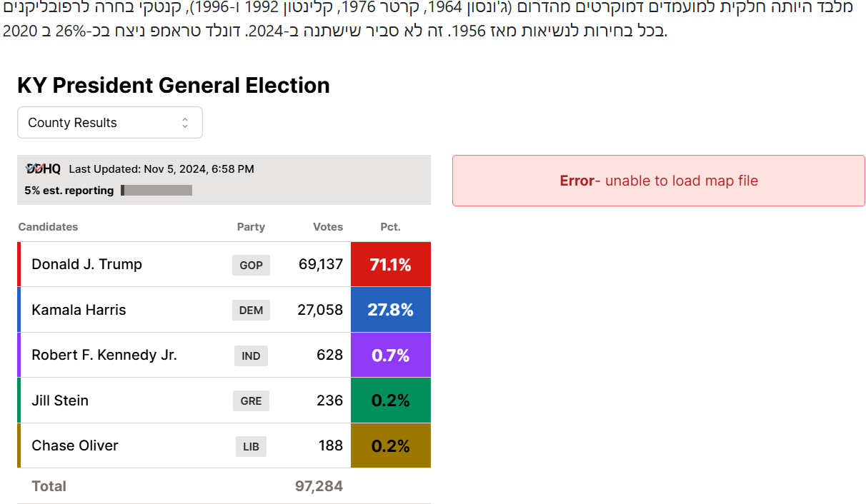The height and width of the screenshot is (504, 866).
Task: Click the Candidates column header
Action: 48,227
